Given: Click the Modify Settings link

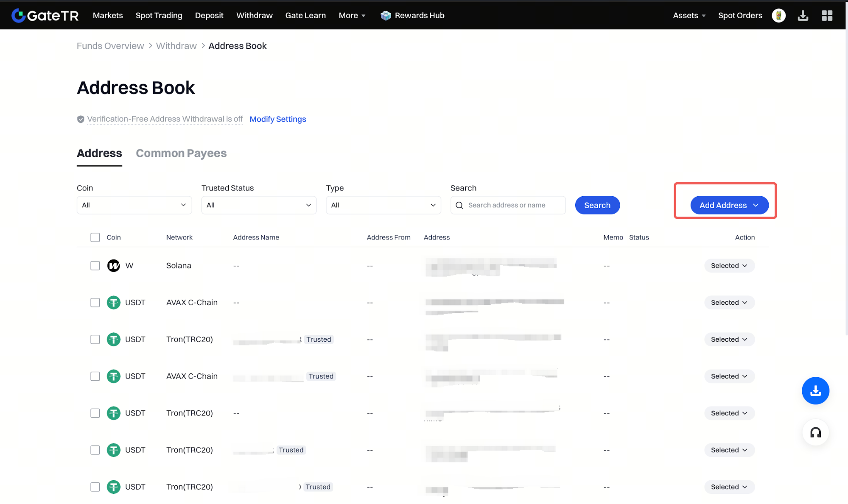Looking at the screenshot, I should tap(277, 119).
